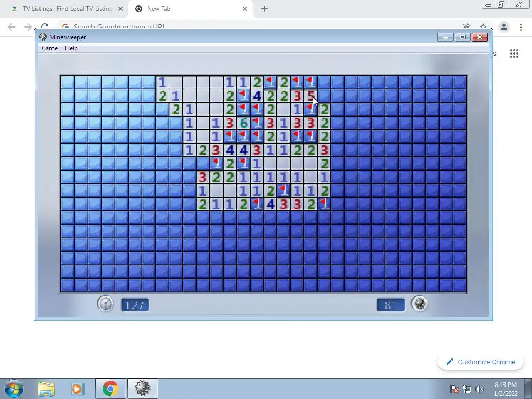The width and height of the screenshot is (532, 399).
Task: Click the Minesweeper taskbar icon
Action: click(x=142, y=389)
